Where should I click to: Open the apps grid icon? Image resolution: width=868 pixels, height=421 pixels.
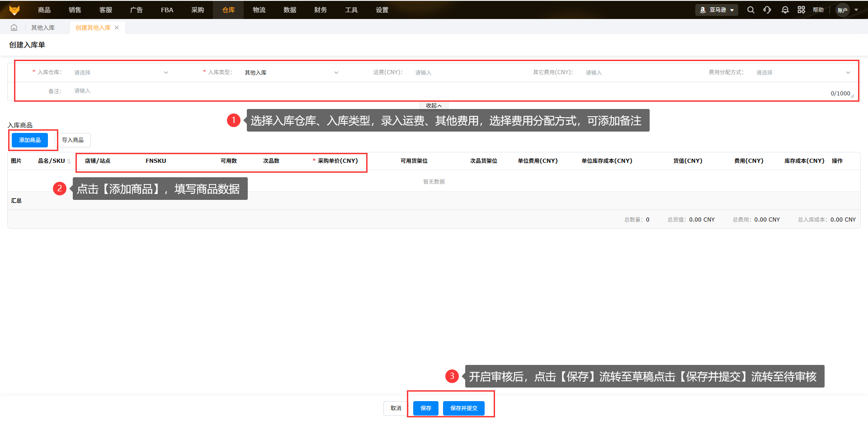[x=802, y=10]
